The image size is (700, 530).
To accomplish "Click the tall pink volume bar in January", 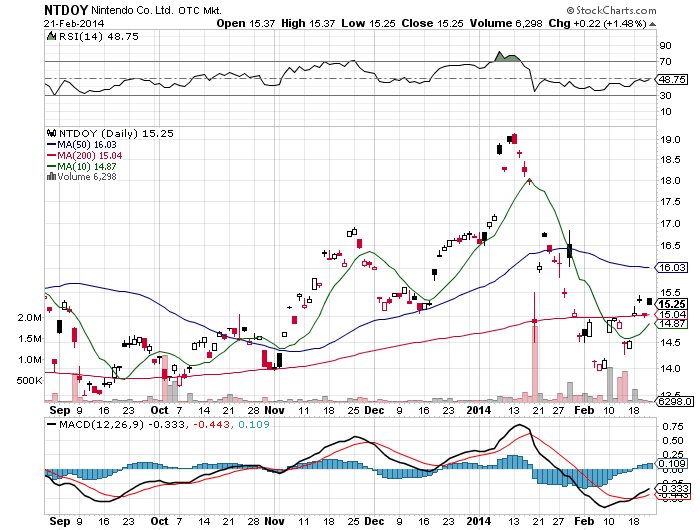I will pyautogui.click(x=534, y=364).
